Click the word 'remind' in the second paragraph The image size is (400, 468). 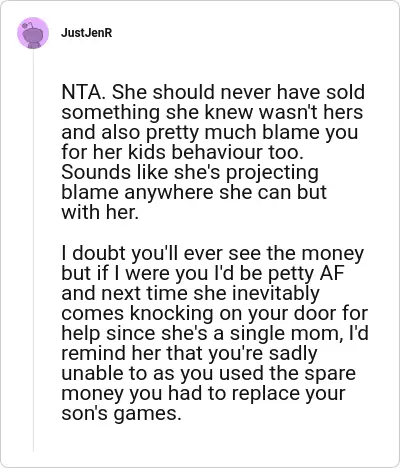coord(94,353)
